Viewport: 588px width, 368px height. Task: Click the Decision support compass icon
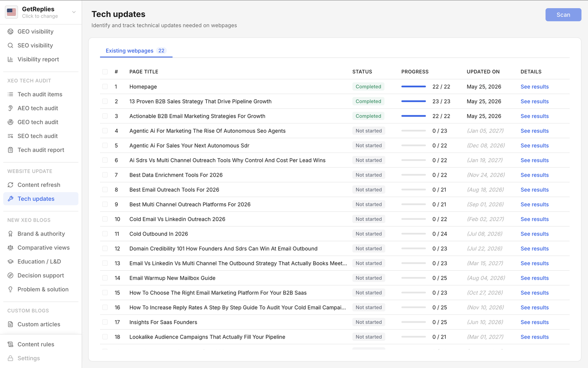(11, 276)
